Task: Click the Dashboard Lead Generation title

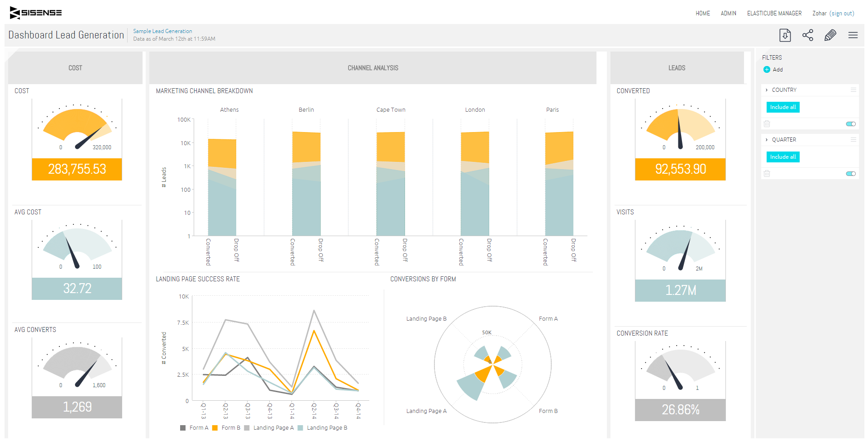Action: [66, 35]
